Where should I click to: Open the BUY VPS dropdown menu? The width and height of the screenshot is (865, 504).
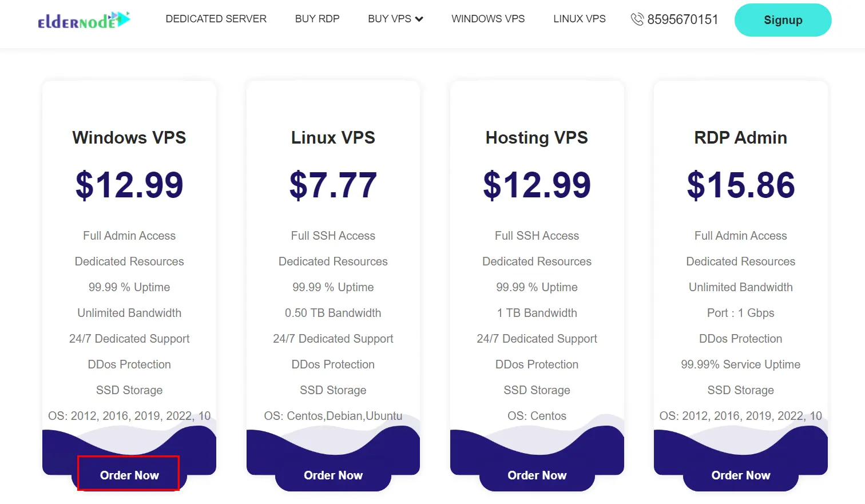pyautogui.click(x=395, y=19)
